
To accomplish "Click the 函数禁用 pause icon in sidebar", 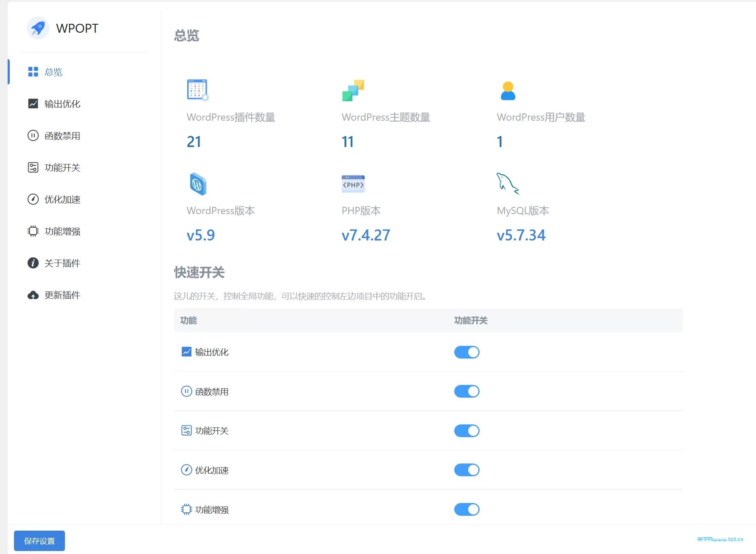I will point(33,136).
